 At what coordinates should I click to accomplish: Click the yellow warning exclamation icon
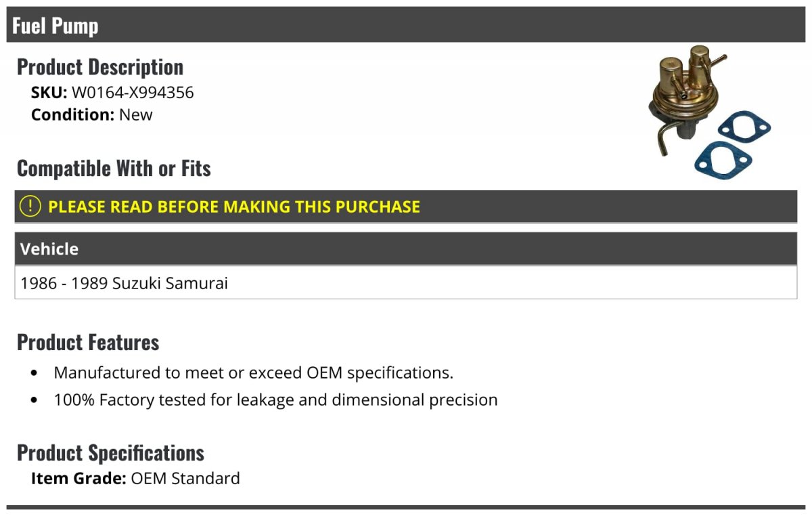pos(30,206)
